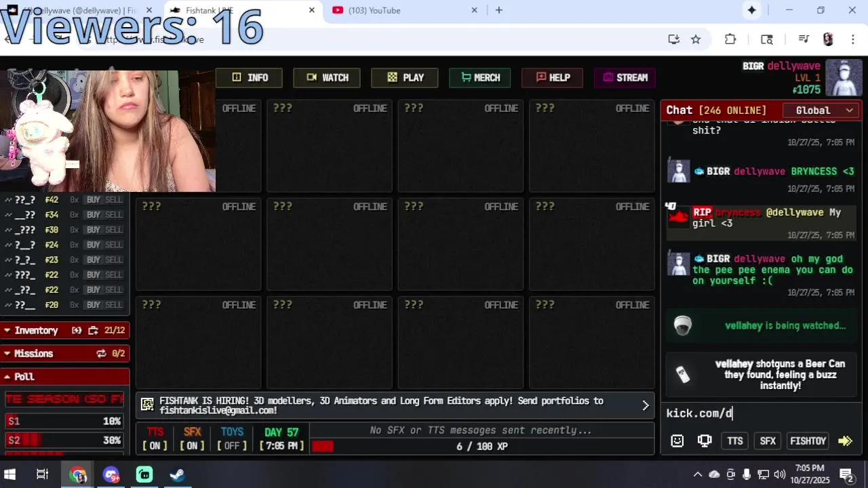
Task: Click avatar beside dellywave BRYNCESS message
Action: (678, 171)
